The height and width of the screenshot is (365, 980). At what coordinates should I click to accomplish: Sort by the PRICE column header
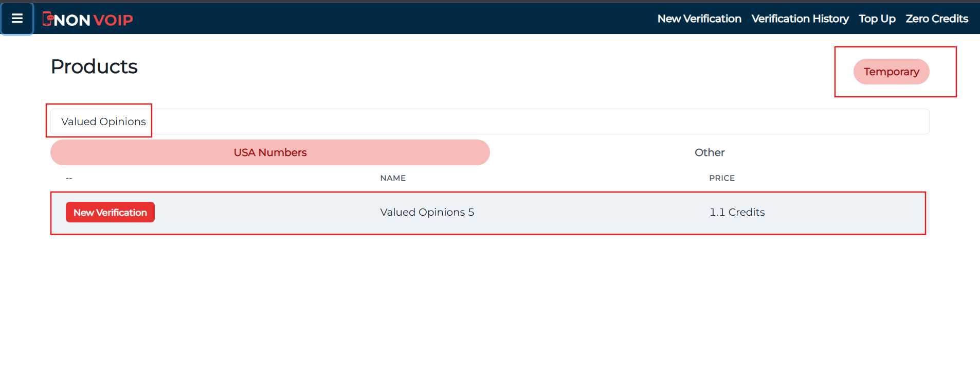[722, 178]
